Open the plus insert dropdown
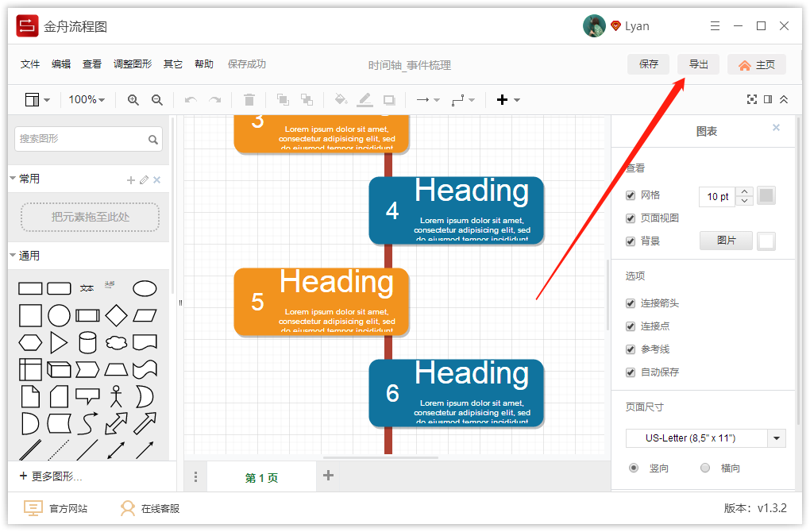The width and height of the screenshot is (810, 532). point(507,100)
